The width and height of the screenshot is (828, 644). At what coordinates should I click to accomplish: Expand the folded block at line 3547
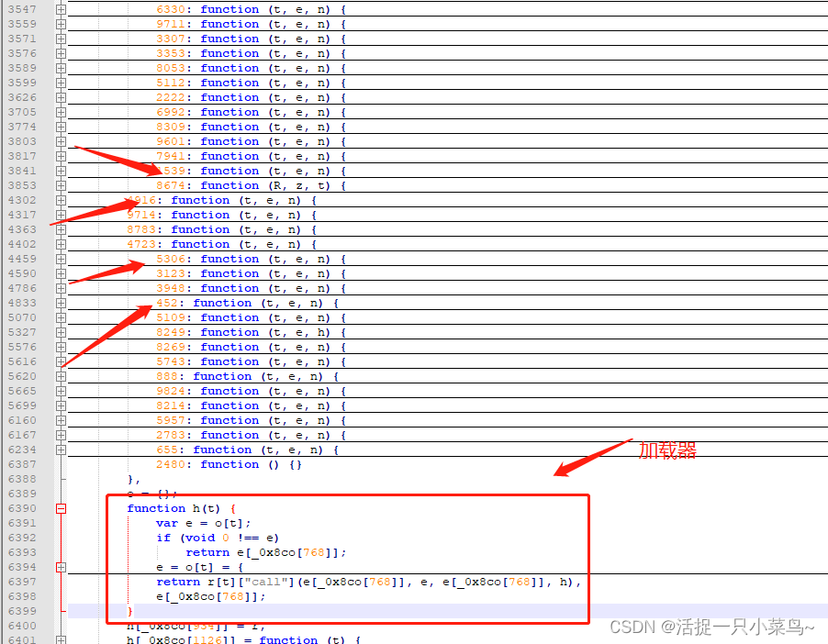61,9
